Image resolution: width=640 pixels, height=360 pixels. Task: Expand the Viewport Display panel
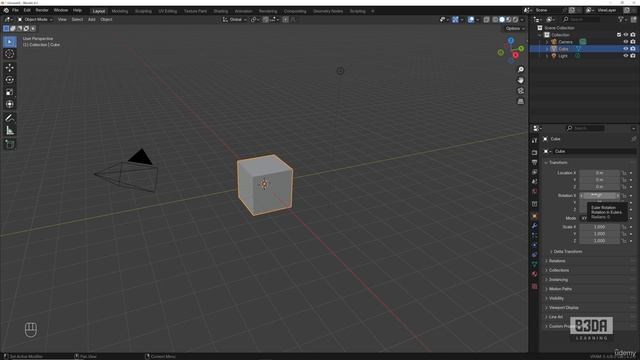point(563,308)
